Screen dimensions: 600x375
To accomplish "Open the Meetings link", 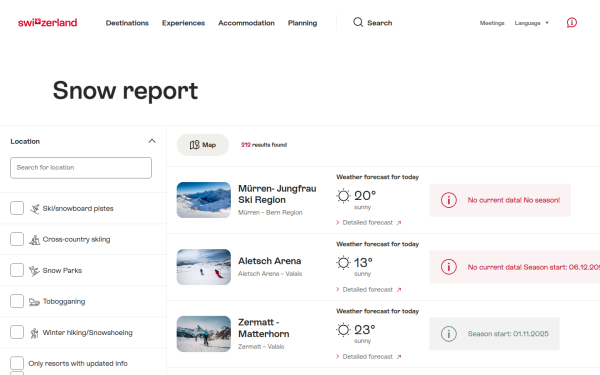I will [x=492, y=23].
